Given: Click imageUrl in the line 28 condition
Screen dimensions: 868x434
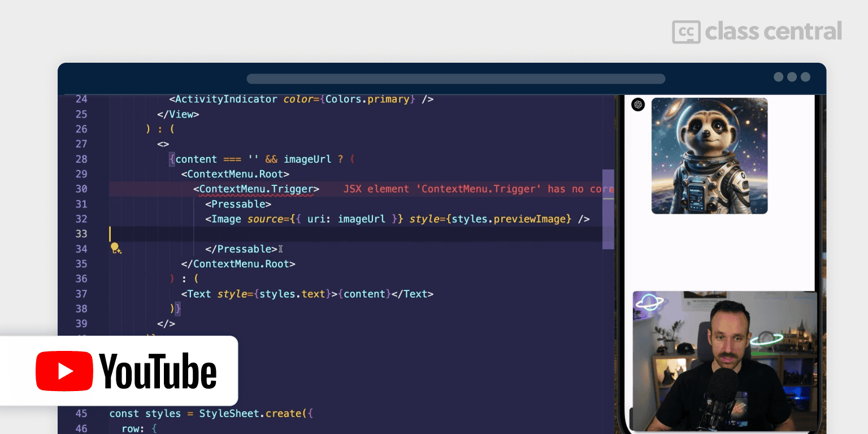Looking at the screenshot, I should click(307, 159).
